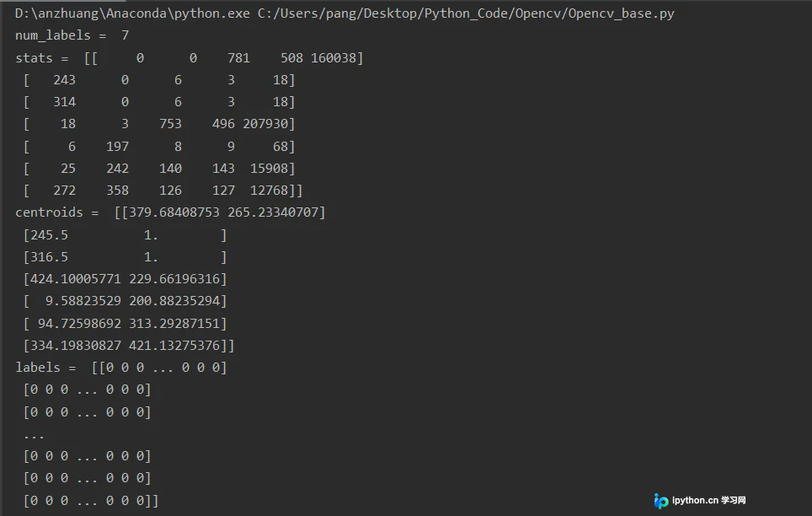This screenshot has height=516, width=812.
Task: Click the centroid value 94.72598692
Action: [79, 324]
